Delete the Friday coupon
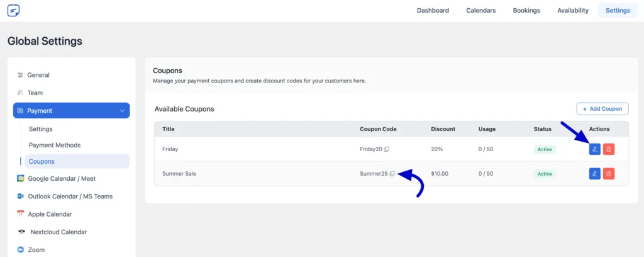Viewport: 644px width, 257px height. coord(609,149)
